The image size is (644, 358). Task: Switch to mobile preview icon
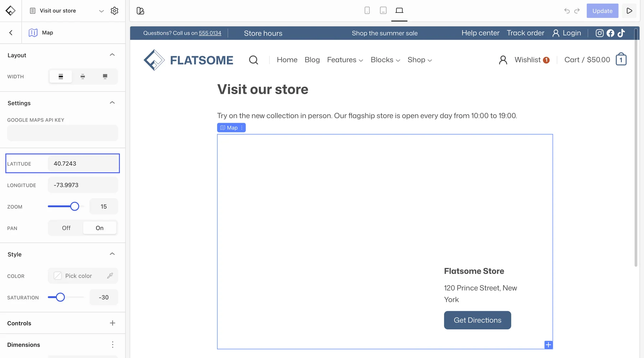coord(367,10)
